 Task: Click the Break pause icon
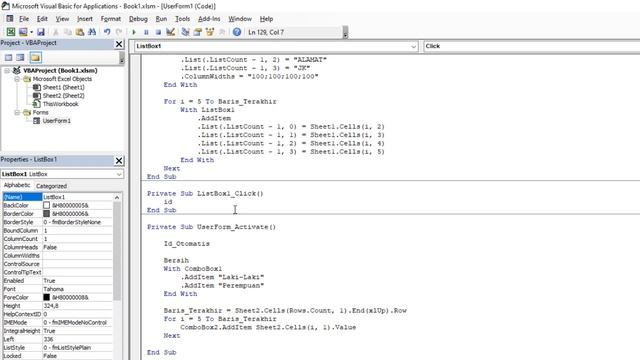(146, 32)
